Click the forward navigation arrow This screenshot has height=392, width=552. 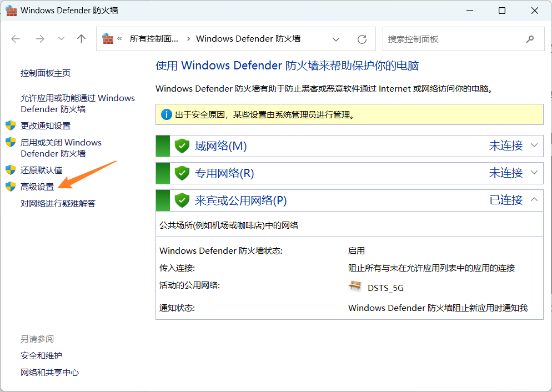coord(39,39)
